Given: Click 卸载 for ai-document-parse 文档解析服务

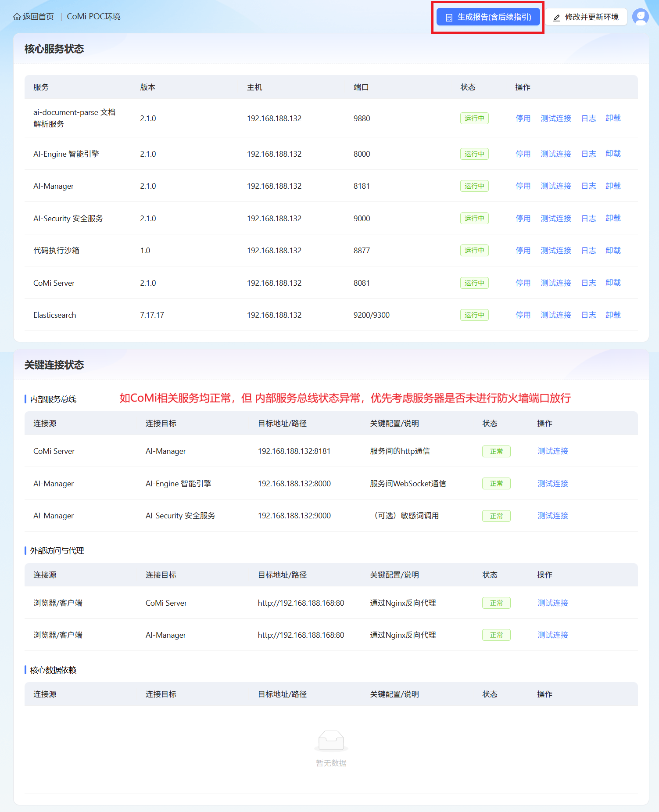Looking at the screenshot, I should [x=613, y=118].
